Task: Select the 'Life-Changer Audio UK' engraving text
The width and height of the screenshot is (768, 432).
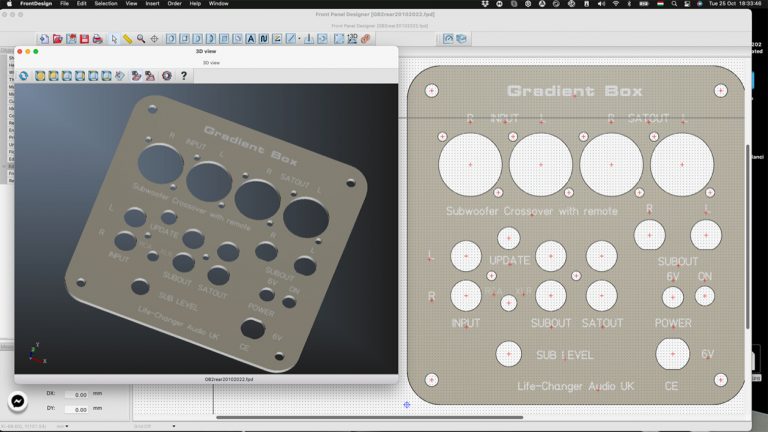Action: (x=576, y=386)
